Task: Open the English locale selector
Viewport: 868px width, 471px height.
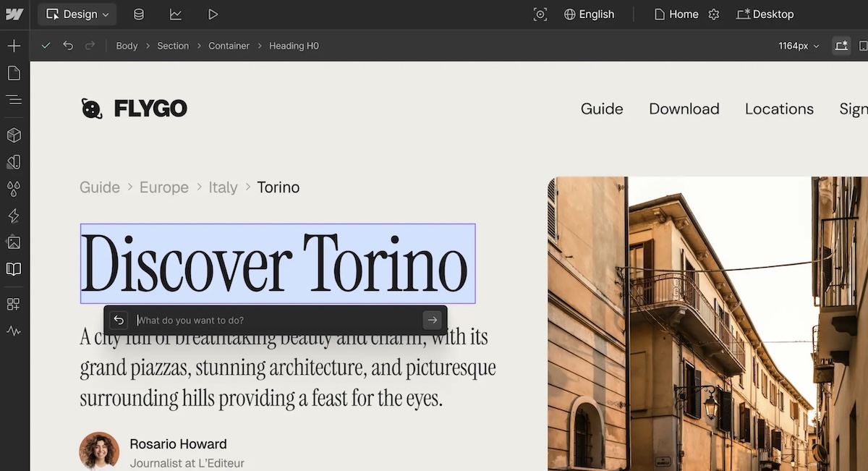Action: tap(589, 14)
